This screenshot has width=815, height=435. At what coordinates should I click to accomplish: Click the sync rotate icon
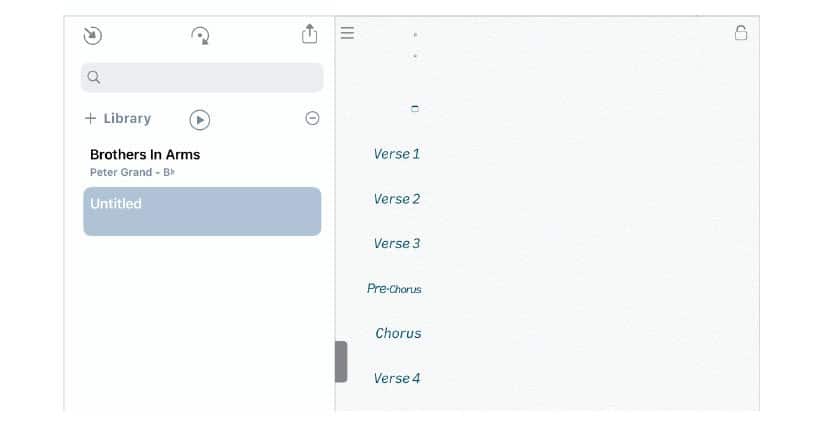coord(200,35)
